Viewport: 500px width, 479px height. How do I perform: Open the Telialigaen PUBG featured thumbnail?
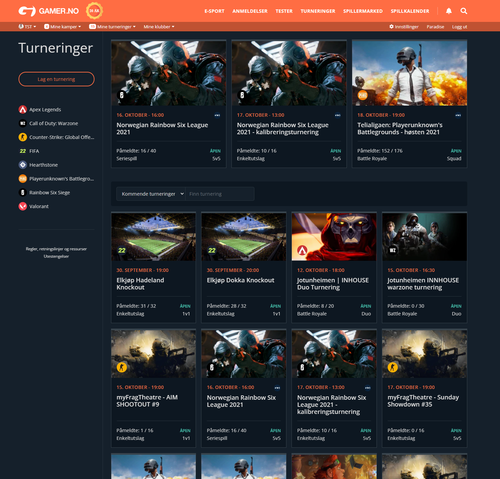[x=410, y=73]
